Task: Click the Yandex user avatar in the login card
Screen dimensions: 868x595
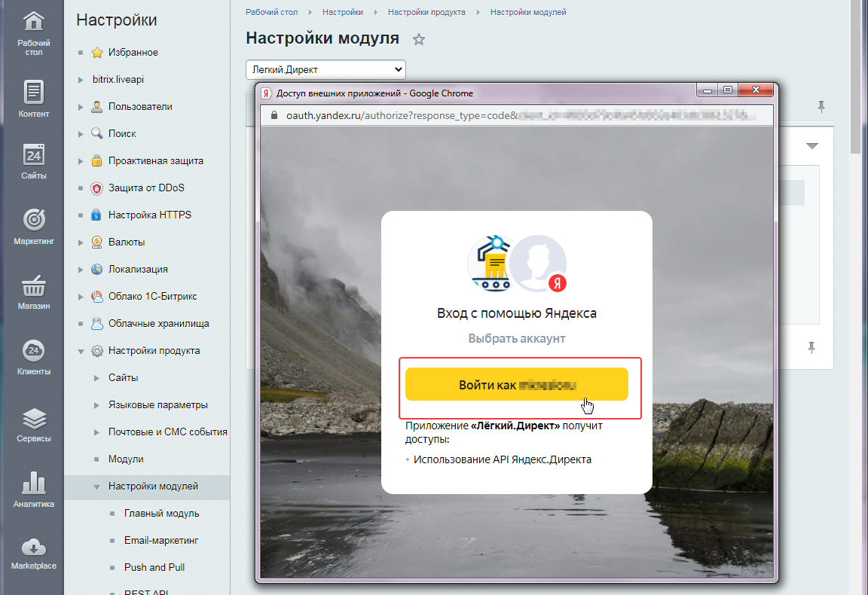Action: click(539, 264)
